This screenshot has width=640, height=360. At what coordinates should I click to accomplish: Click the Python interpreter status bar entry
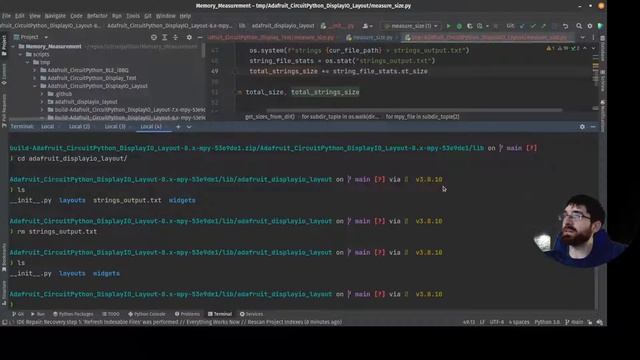tap(547, 322)
